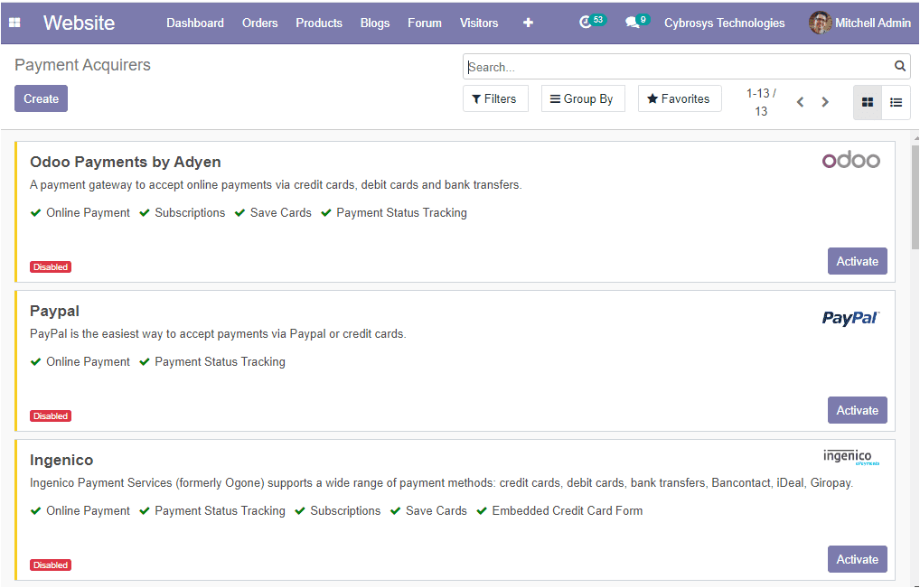
Task: Activate Odoo Payments by Adyen
Action: click(858, 261)
